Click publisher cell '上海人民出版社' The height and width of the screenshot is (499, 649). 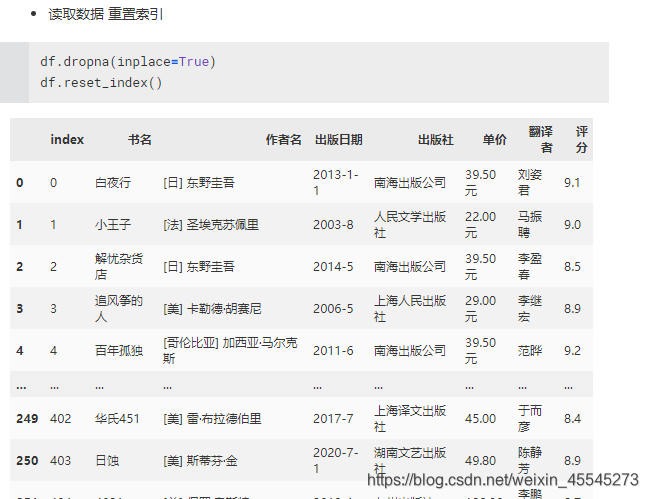tap(410, 309)
